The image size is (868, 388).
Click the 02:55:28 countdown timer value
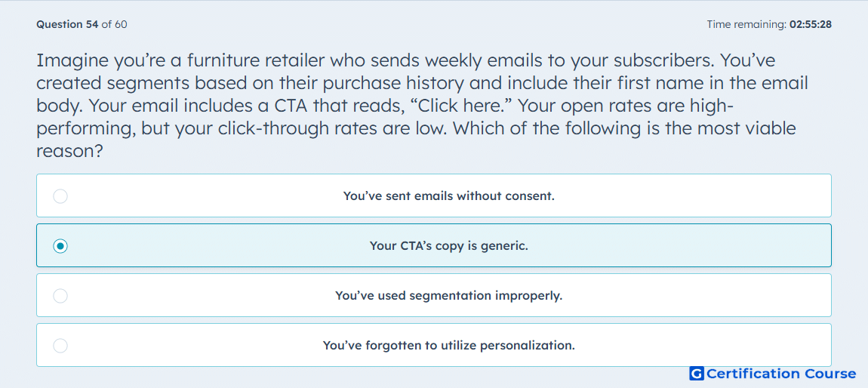[x=811, y=24]
